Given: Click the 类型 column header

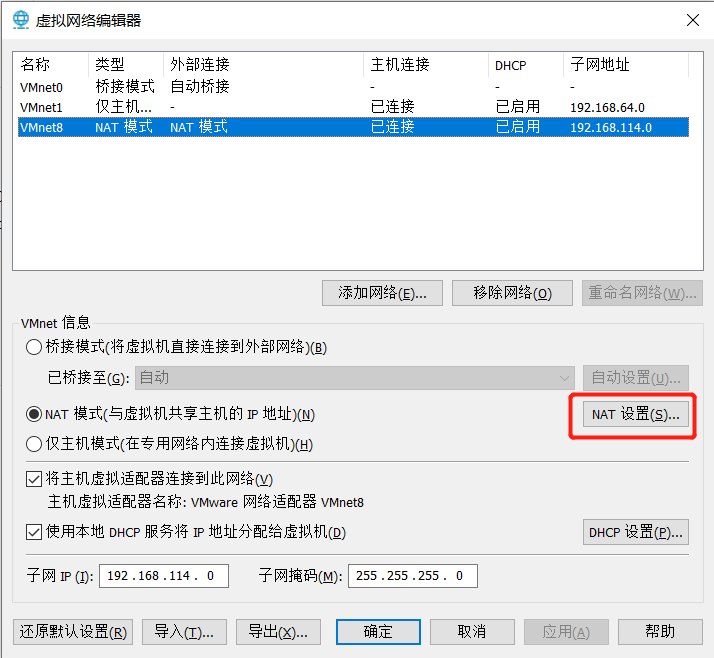Looking at the screenshot, I should [x=126, y=65].
